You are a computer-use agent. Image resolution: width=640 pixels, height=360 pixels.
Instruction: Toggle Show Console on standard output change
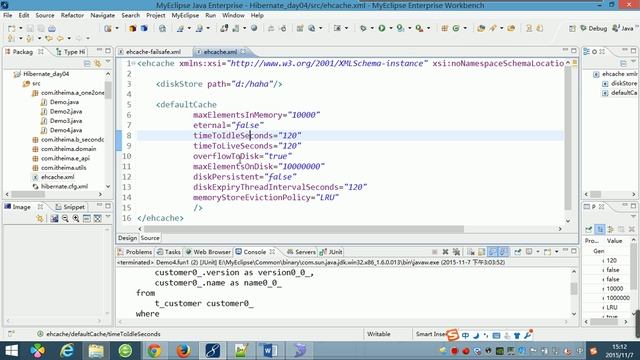(x=493, y=252)
